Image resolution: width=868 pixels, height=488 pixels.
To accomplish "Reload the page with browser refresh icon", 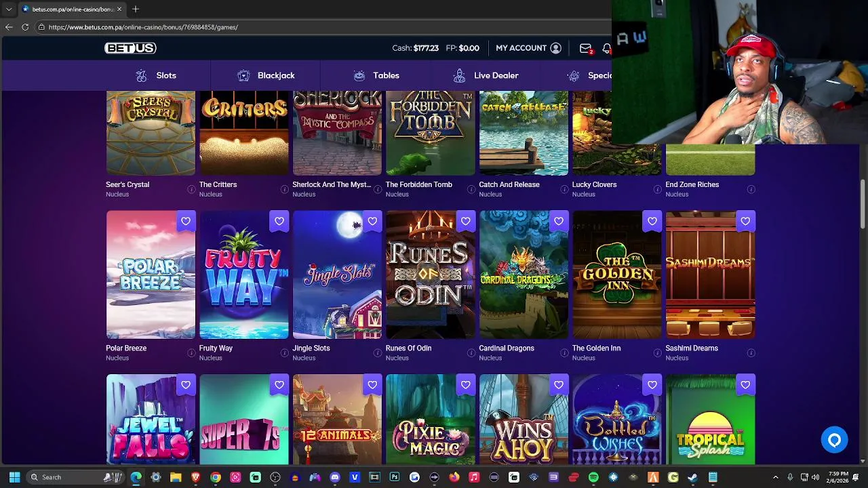I will tap(25, 27).
